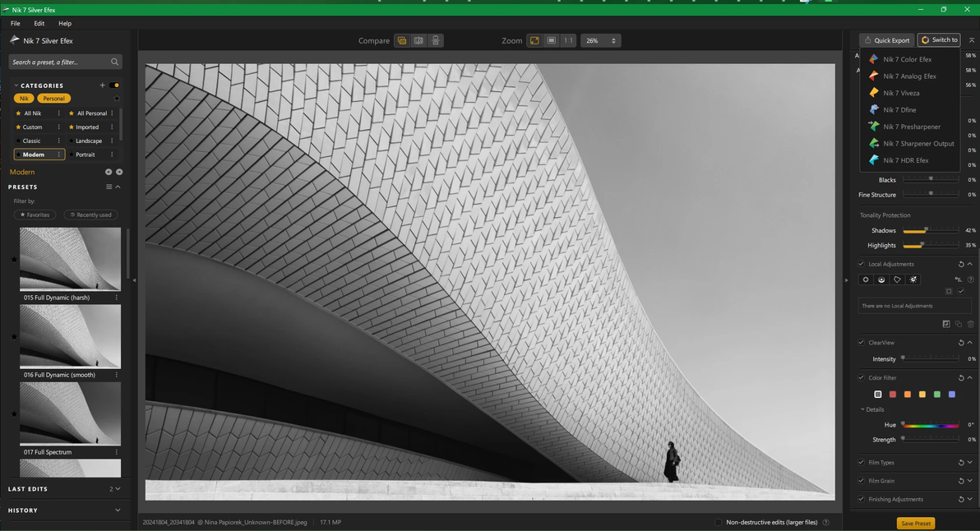The height and width of the screenshot is (531, 980).
Task: Select the 016 Full Dynamic (smooth) preset thumbnail
Action: [70, 337]
